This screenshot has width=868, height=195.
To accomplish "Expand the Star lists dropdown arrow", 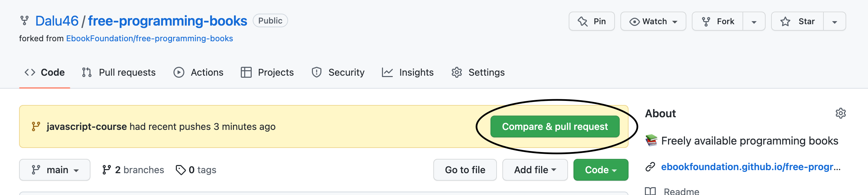I will click(835, 21).
